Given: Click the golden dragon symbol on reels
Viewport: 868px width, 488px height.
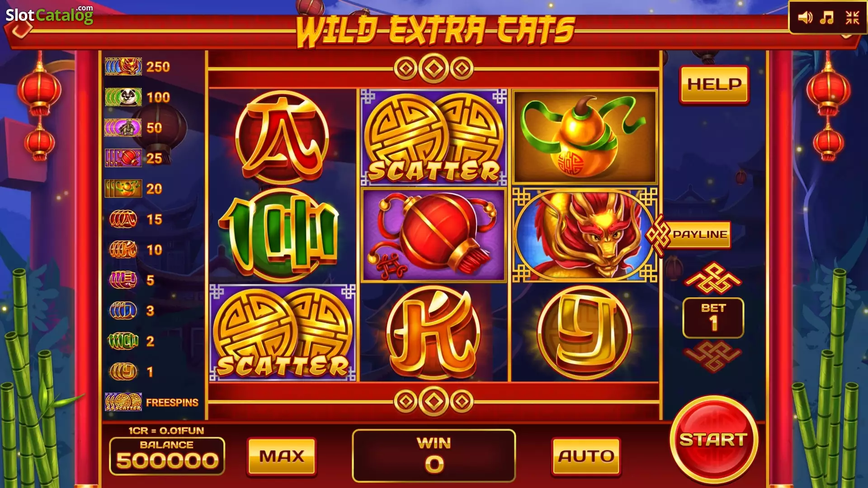Looking at the screenshot, I should (x=585, y=235).
